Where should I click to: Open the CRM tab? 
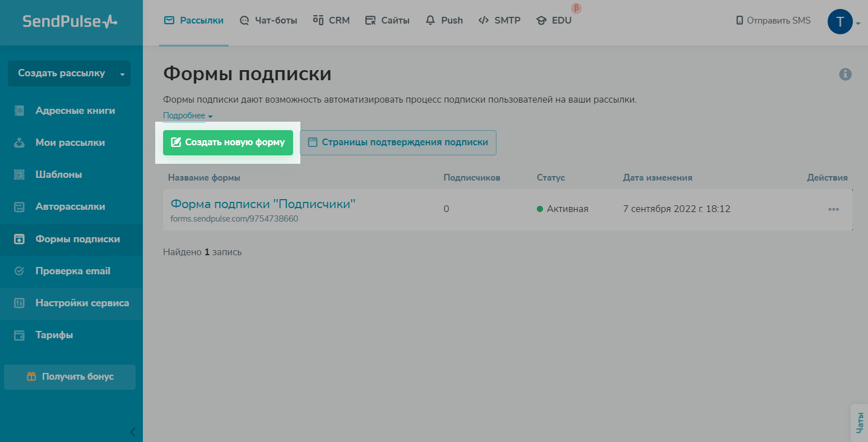331,21
